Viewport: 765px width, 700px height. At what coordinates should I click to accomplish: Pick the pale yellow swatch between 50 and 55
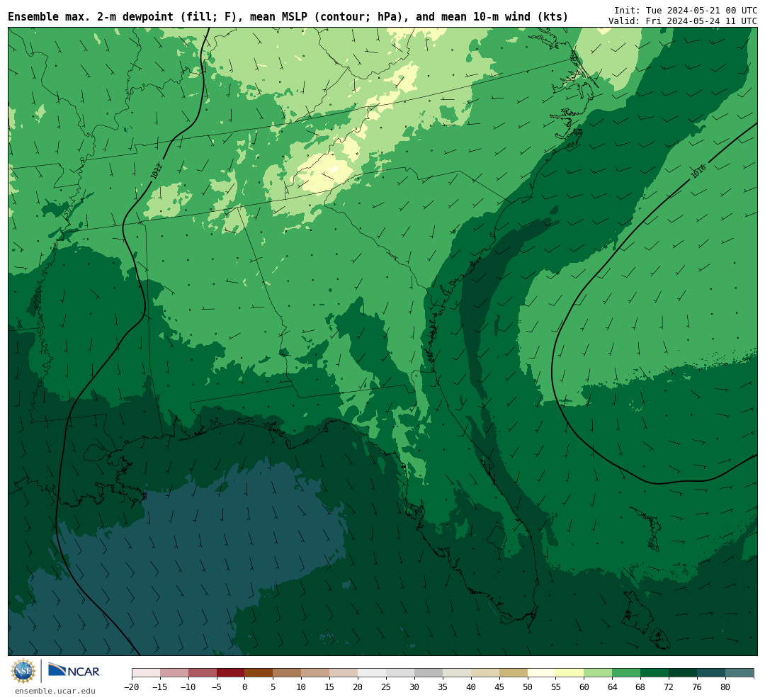pos(542,673)
